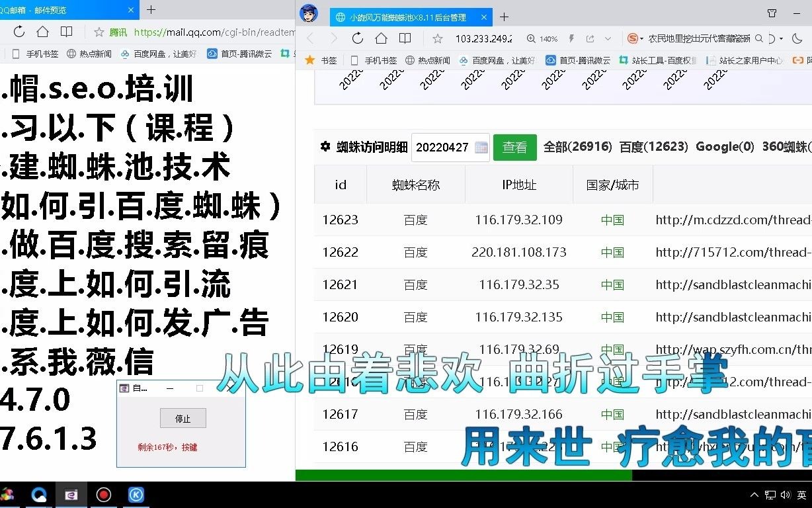This screenshot has height=508, width=812.
Task: Open the blue K music icon in the taskbar
Action: coord(136,495)
